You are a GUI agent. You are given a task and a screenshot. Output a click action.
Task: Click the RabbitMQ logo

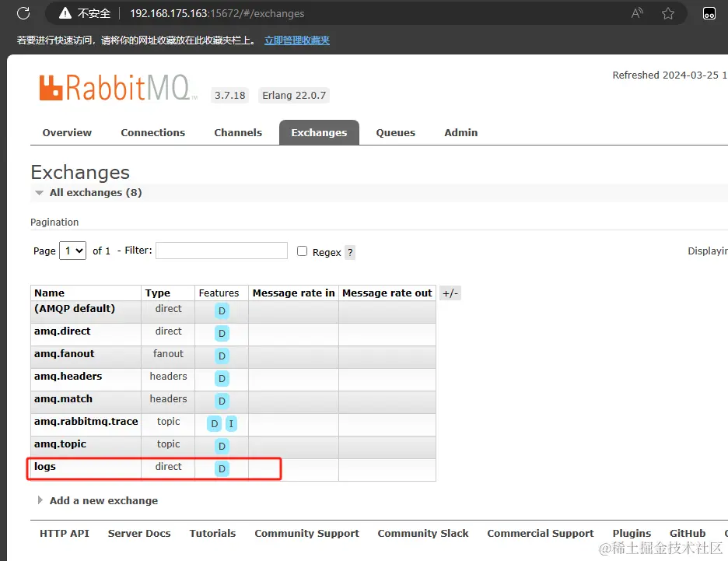[x=118, y=87]
